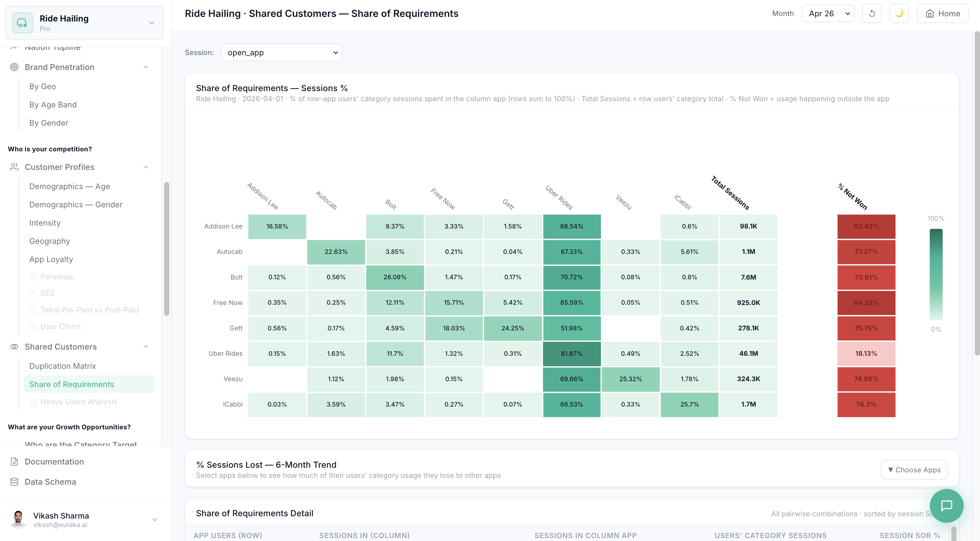Click the Documentation file icon
This screenshot has height=541, width=980.
tap(14, 462)
